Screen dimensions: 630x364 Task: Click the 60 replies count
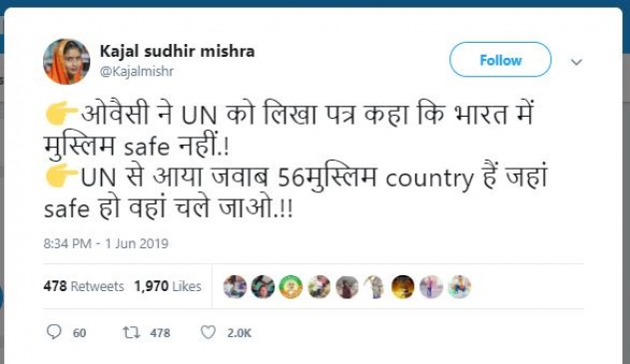(80, 333)
